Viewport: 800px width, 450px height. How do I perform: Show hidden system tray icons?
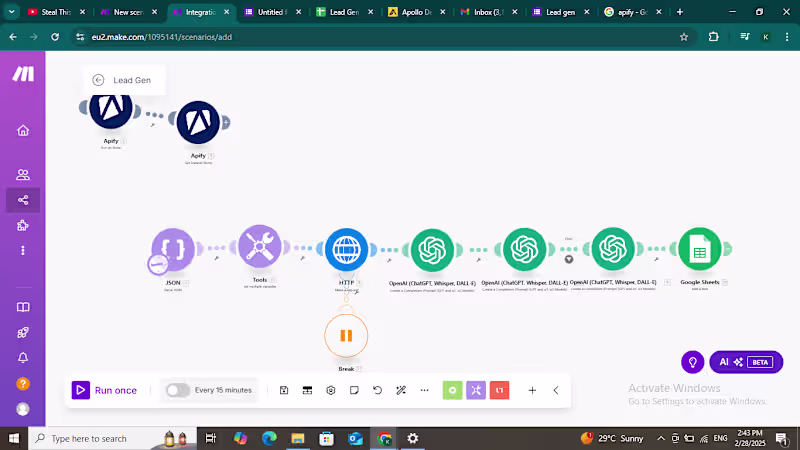point(661,438)
